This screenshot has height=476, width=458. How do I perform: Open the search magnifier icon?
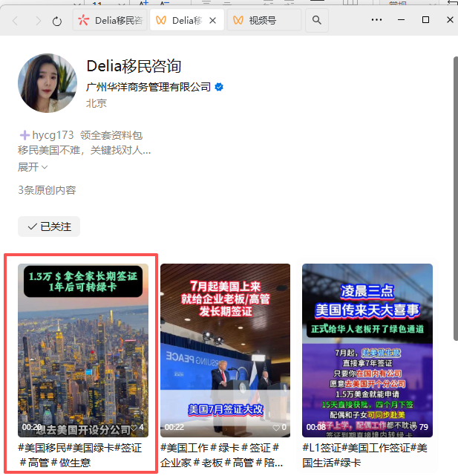316,20
